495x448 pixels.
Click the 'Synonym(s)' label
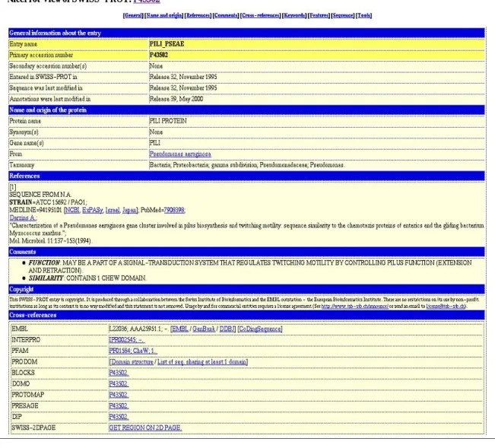24,132
